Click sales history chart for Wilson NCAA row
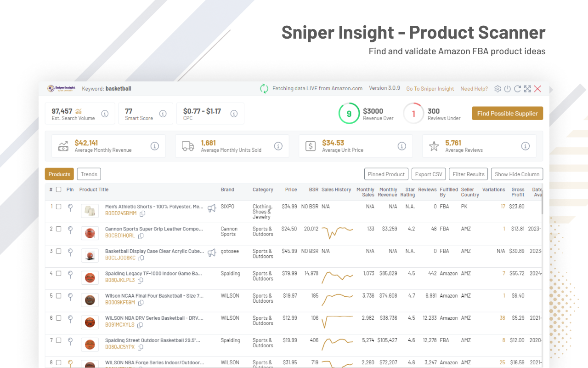Viewport: 588px width, 368px height. point(337,299)
